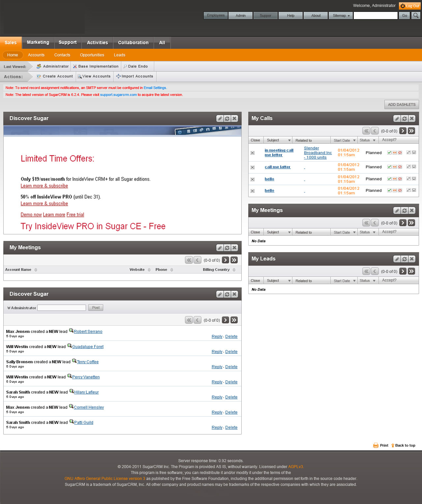Remove the My Calls dashlet

point(411,119)
